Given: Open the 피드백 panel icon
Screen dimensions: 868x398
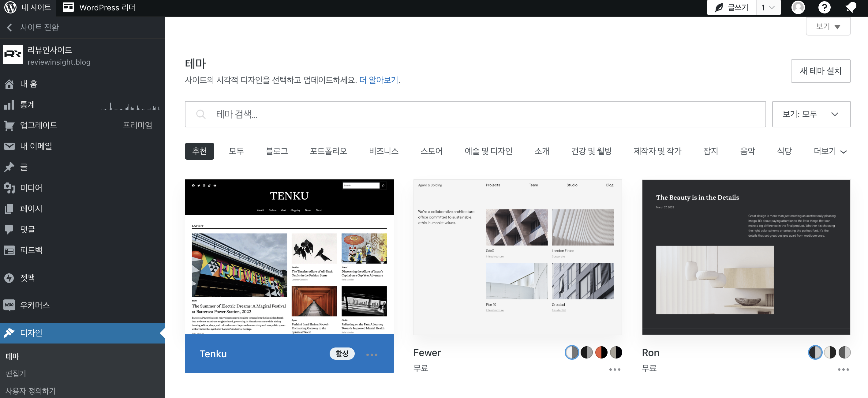Looking at the screenshot, I should point(9,250).
